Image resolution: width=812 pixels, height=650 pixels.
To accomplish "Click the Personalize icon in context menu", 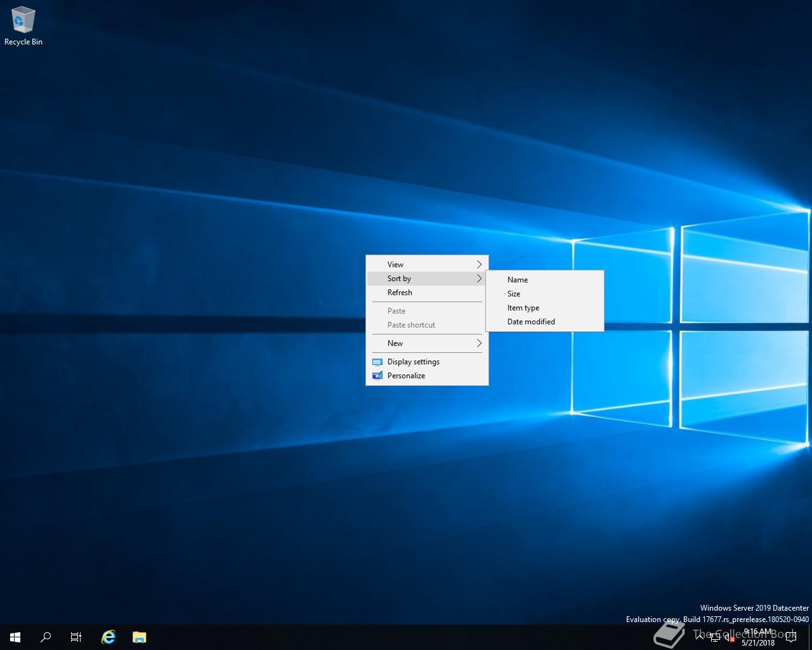I will (x=377, y=375).
